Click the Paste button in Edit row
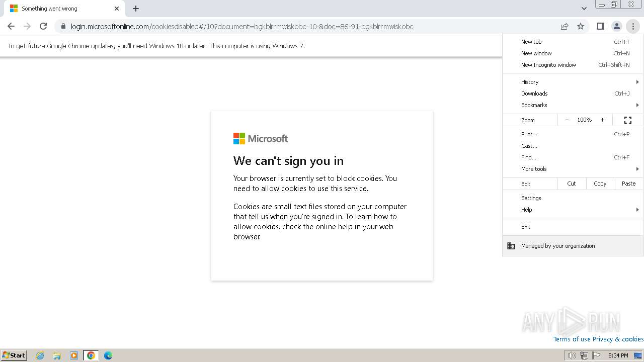 pyautogui.click(x=629, y=184)
